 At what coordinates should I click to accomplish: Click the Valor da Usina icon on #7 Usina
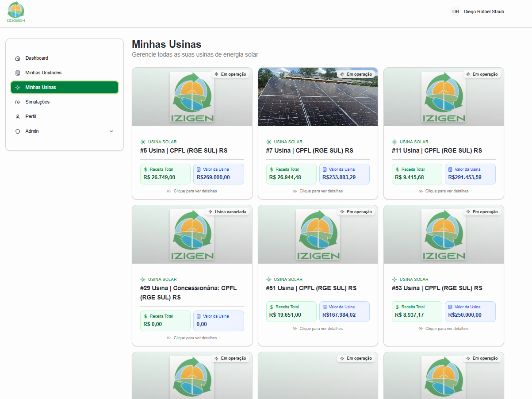325,169
